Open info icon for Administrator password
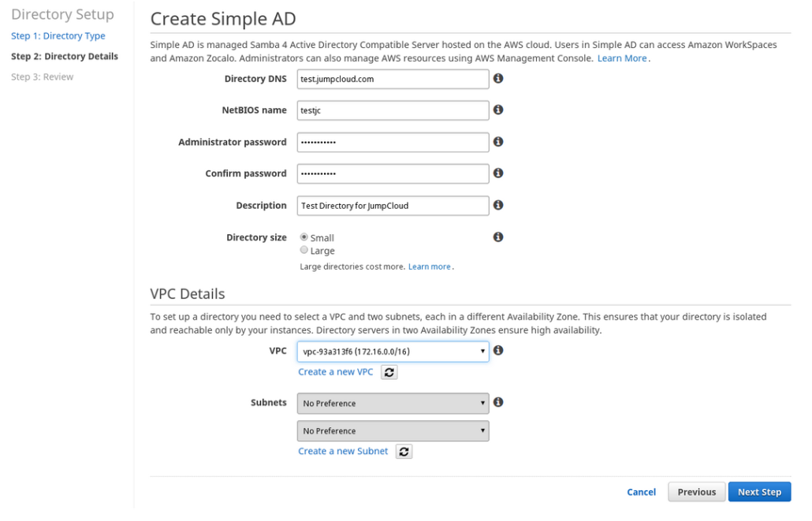Viewport: 812px width, 521px height. click(x=498, y=141)
